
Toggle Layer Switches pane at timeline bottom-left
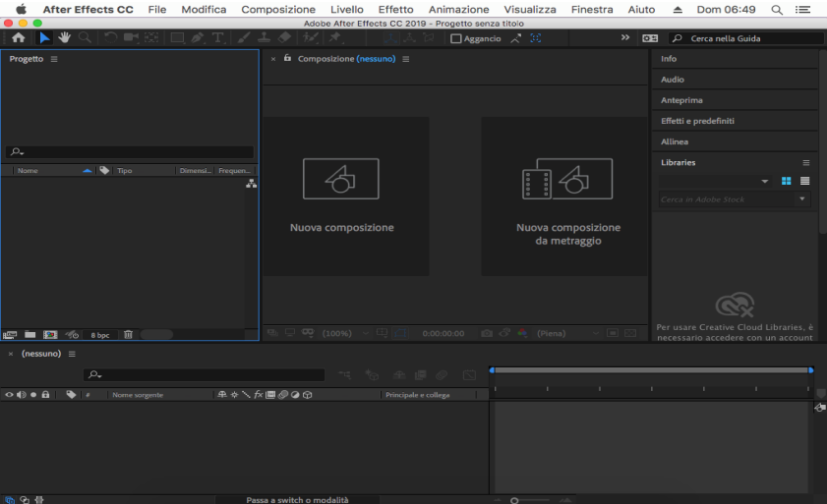pos(10,500)
